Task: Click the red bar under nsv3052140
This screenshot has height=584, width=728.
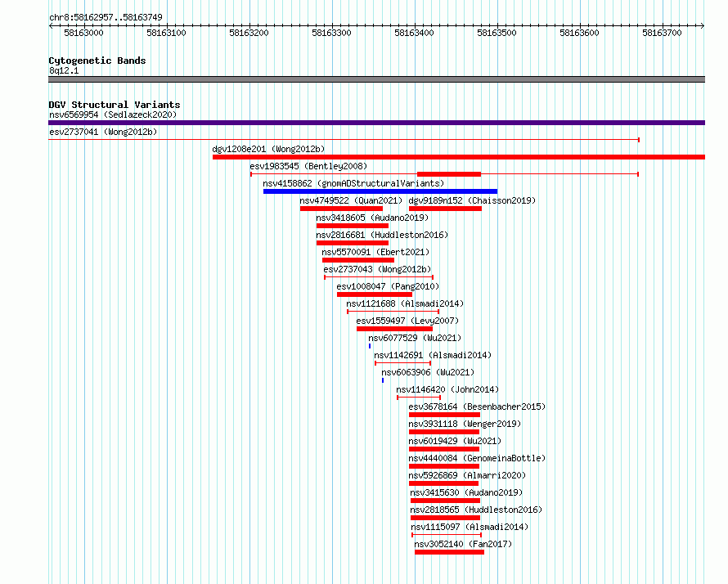Action: [449, 552]
